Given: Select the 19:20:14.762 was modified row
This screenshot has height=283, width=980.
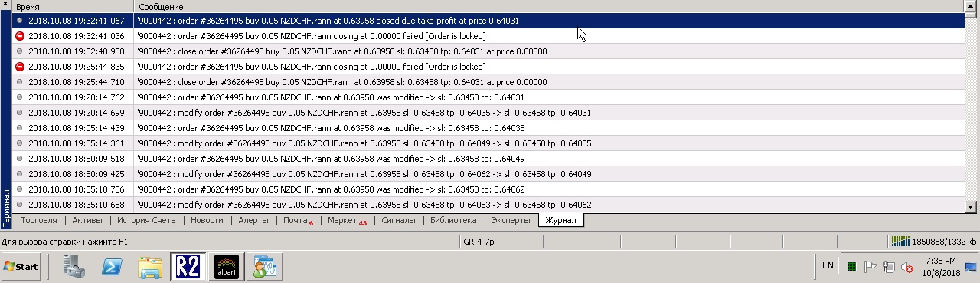Looking at the screenshot, I should click(x=488, y=97).
